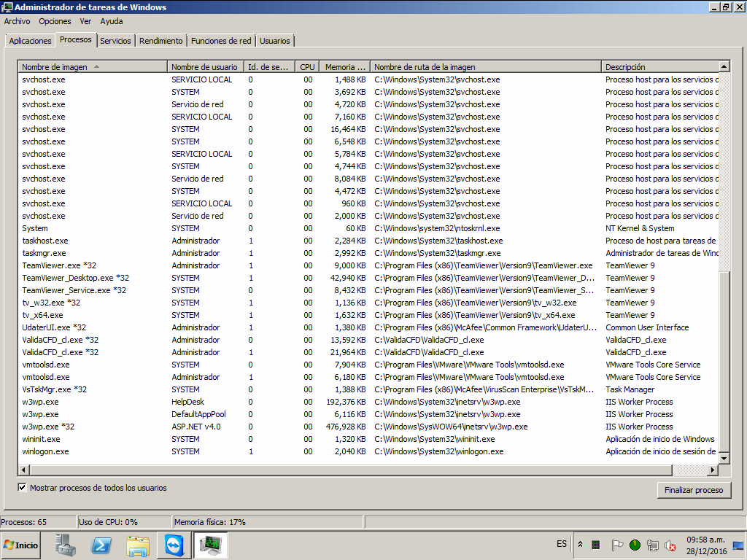
Task: Select TeamViewer_Desktop.exe *32 row
Action: (x=368, y=278)
